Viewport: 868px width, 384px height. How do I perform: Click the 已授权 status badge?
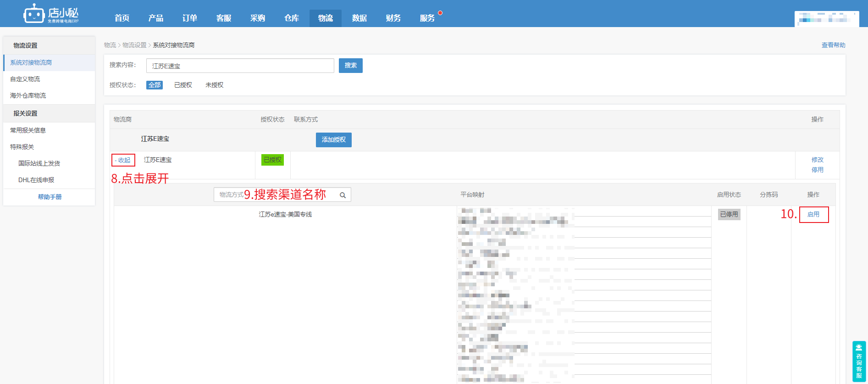coord(272,160)
